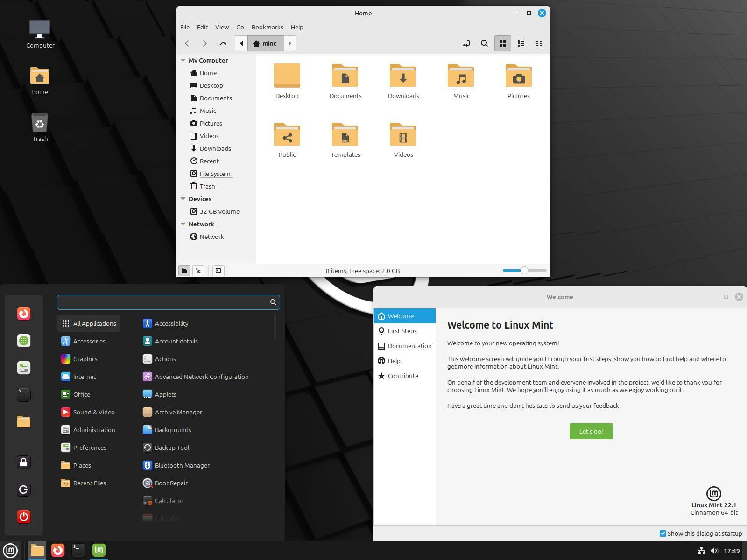Click the right path bar scroll arrow

coord(289,43)
